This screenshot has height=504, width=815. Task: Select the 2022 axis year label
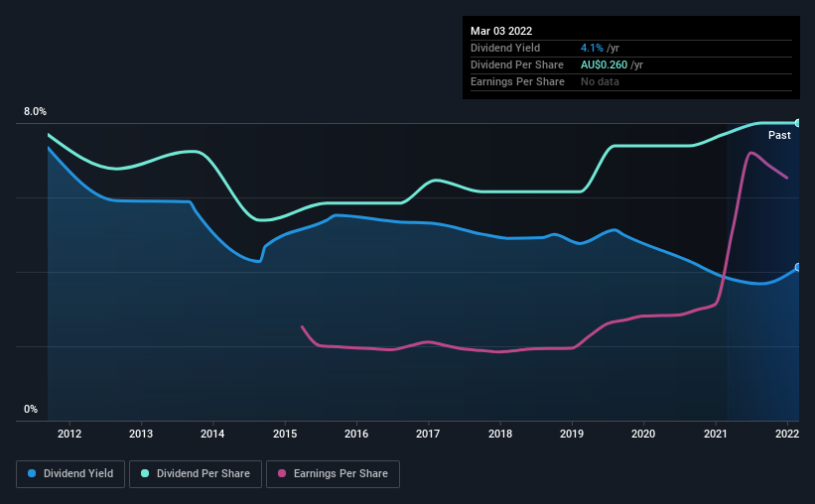(787, 434)
